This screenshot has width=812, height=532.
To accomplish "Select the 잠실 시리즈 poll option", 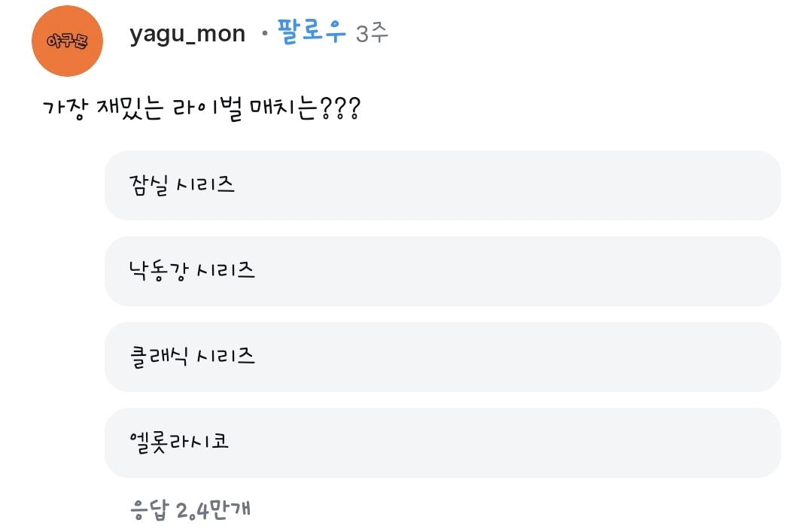I will click(442, 185).
